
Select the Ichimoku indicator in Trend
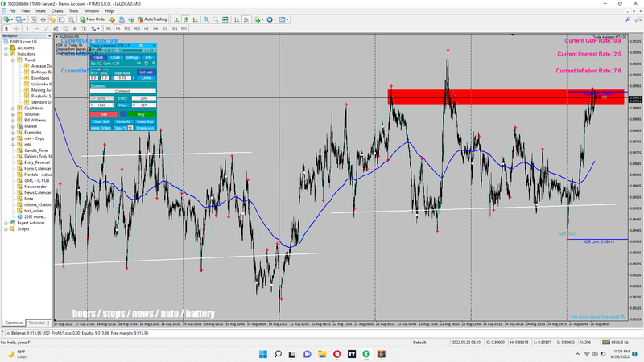(41, 84)
